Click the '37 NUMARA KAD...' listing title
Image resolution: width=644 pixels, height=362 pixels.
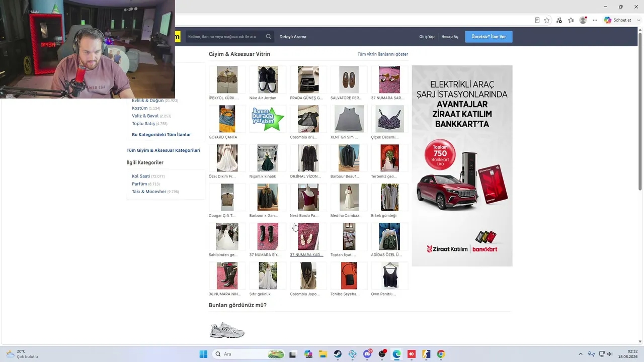pyautogui.click(x=306, y=255)
